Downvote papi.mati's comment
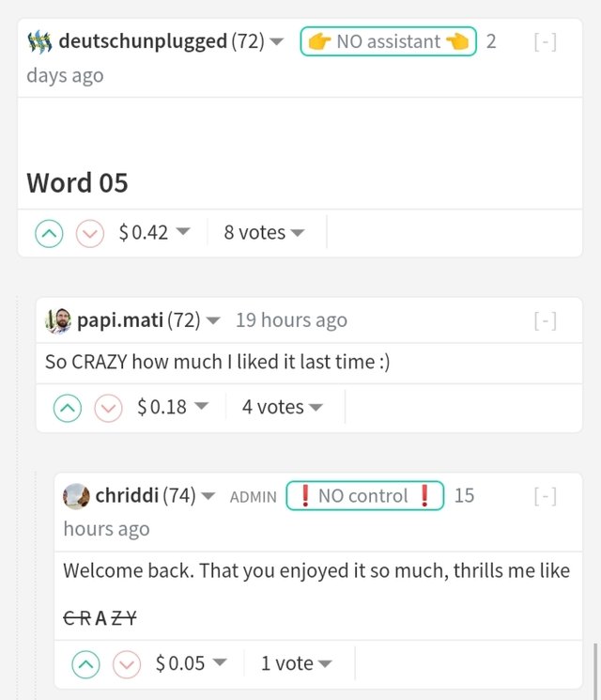The image size is (601, 700). tap(109, 408)
